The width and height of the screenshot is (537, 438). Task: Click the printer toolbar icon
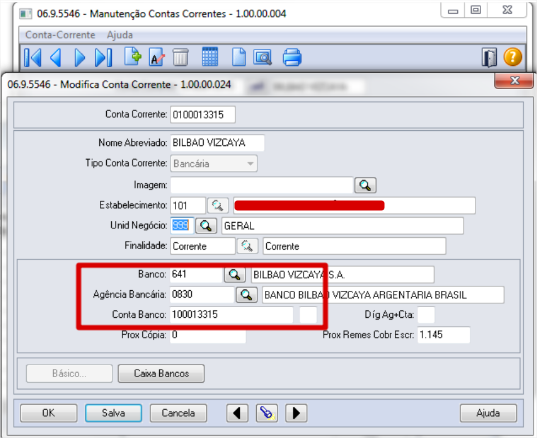click(x=292, y=57)
